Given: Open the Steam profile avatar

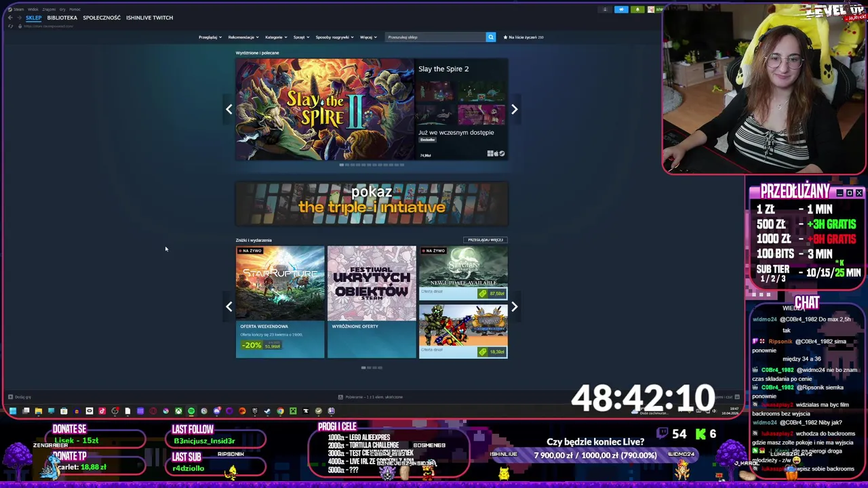Looking at the screenshot, I should pos(651,9).
